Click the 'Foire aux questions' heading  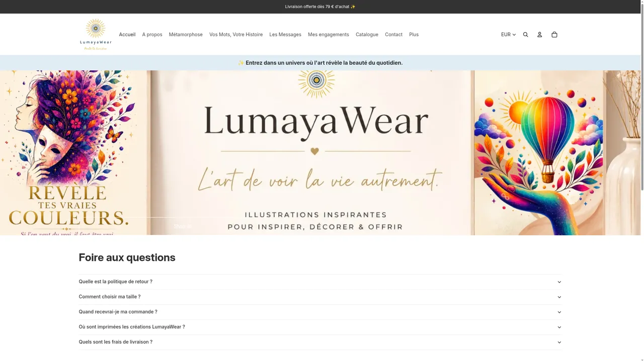(x=127, y=257)
